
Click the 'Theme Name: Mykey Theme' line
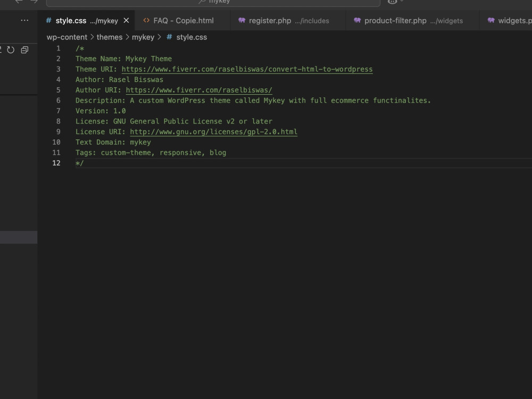click(x=123, y=59)
